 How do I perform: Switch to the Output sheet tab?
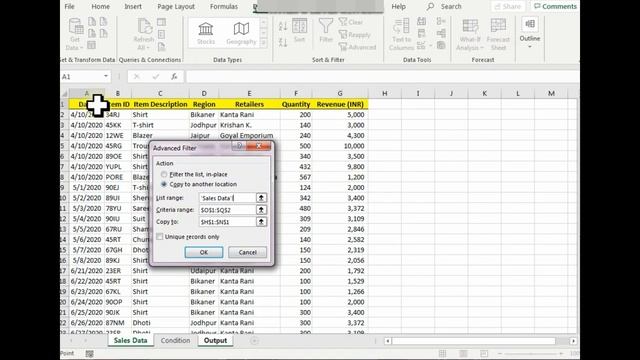[216, 340]
